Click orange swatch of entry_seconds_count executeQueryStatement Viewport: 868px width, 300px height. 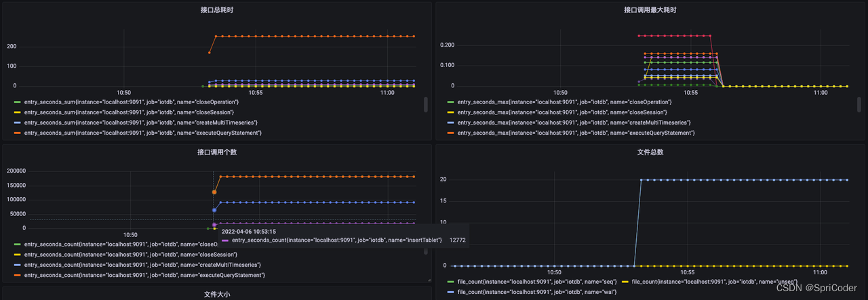coord(17,275)
